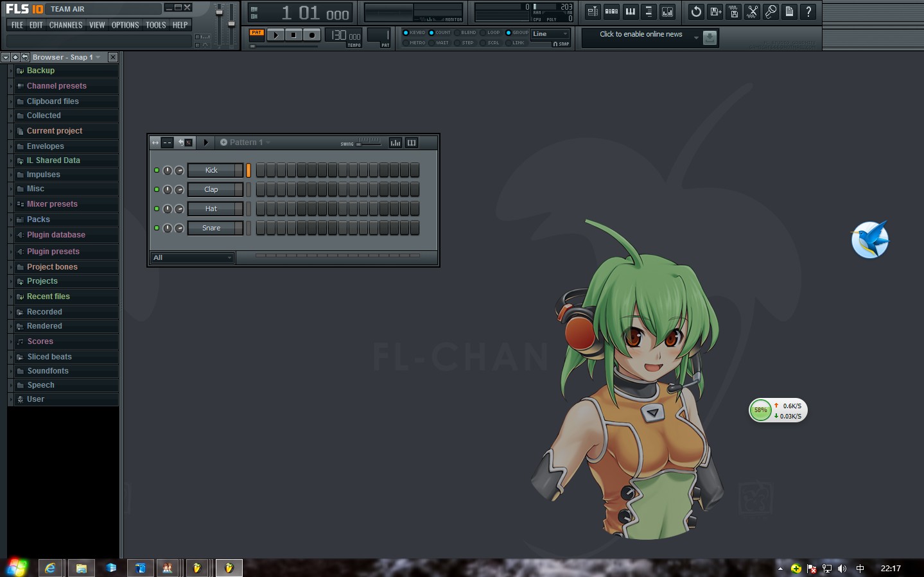Open the graph editor in step sequencer
This screenshot has height=577, width=924.
[396, 142]
